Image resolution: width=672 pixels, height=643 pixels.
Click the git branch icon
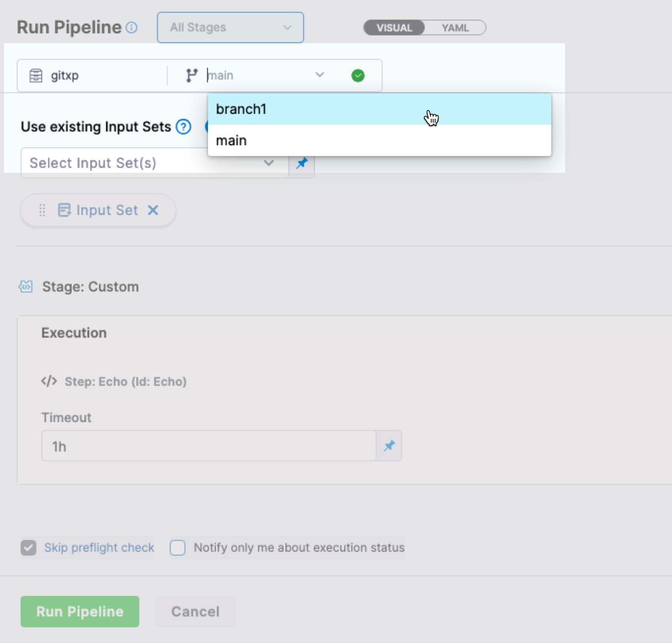click(x=192, y=76)
